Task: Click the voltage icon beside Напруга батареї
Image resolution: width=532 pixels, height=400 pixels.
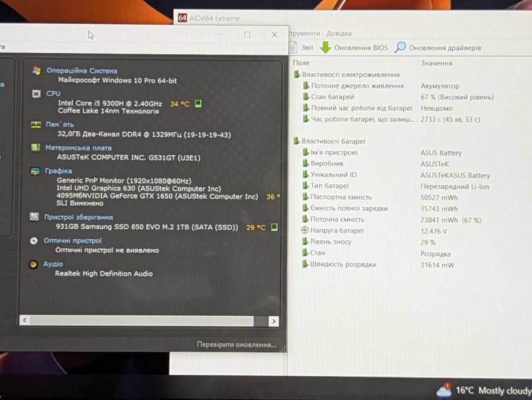Action: click(304, 230)
